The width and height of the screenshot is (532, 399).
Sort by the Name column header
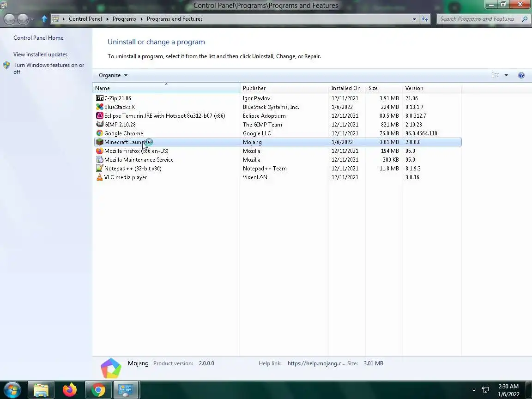tap(166, 88)
